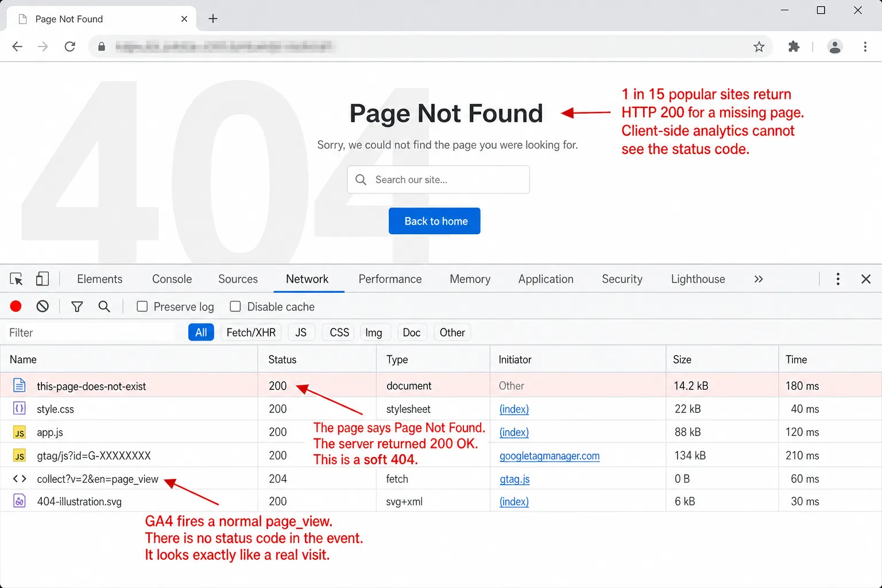Sort by the Initiator column header
This screenshot has height=588, width=882.
(578, 359)
